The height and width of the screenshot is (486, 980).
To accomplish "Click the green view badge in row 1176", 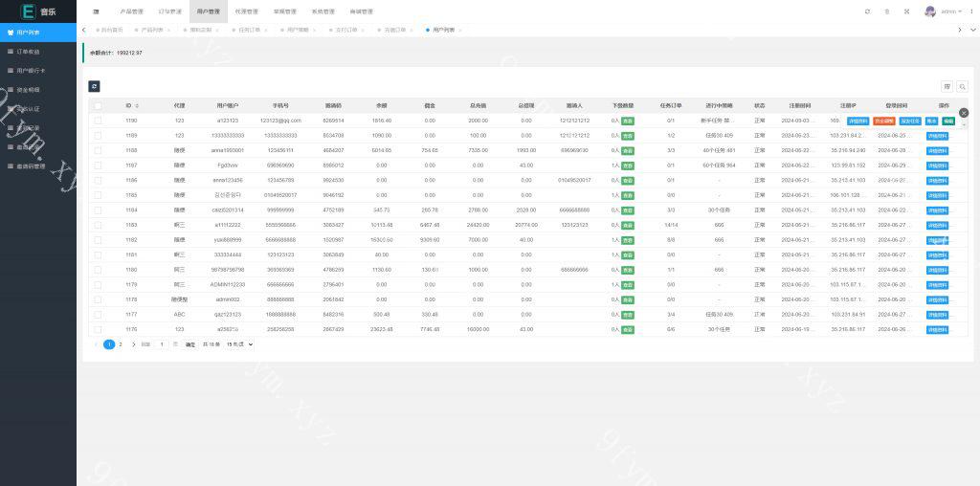I will pos(628,329).
